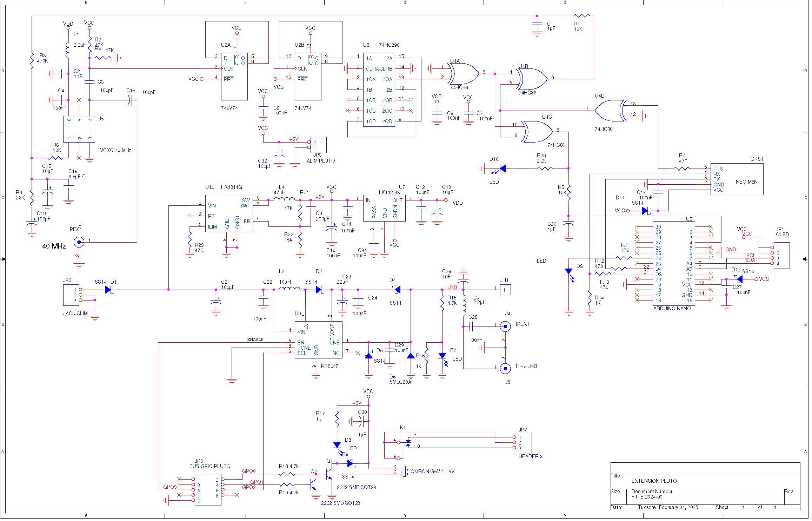Image resolution: width=812 pixels, height=521 pixels.
Task: Click the J3 F to LNB coax connector
Action: pos(505,369)
